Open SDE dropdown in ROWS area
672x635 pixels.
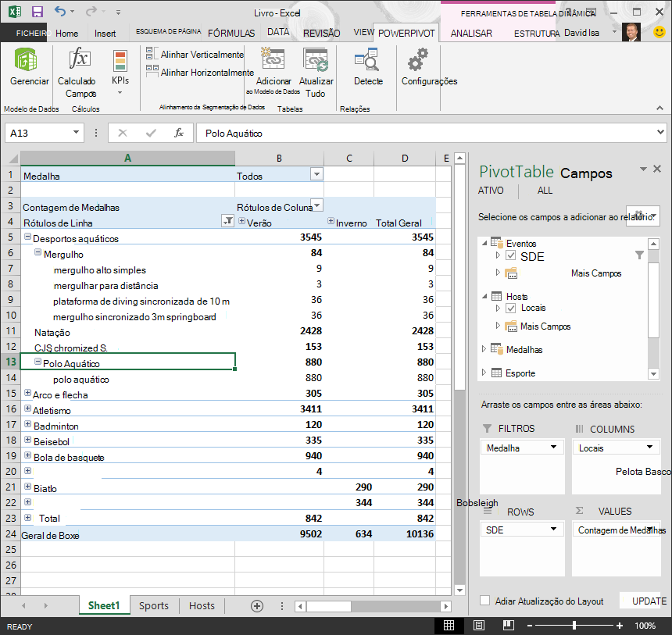pos(554,530)
